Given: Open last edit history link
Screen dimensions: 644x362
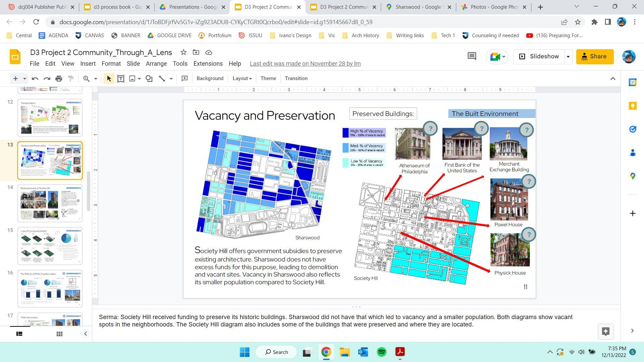Looking at the screenshot, I should coord(305,64).
